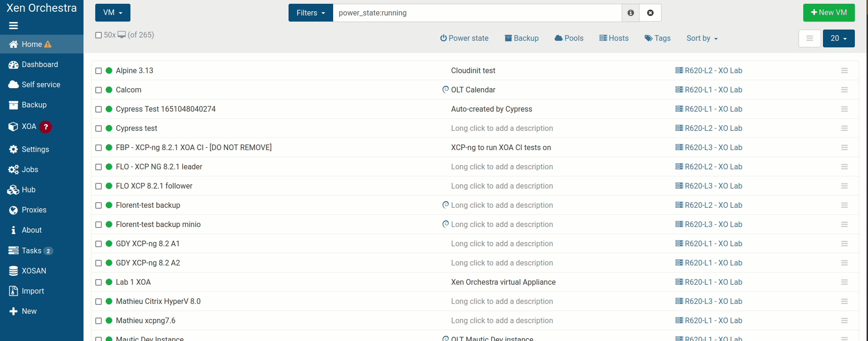Screen dimensions: 868x341
Task: Click the red XOA question badge
Action: 46,127
